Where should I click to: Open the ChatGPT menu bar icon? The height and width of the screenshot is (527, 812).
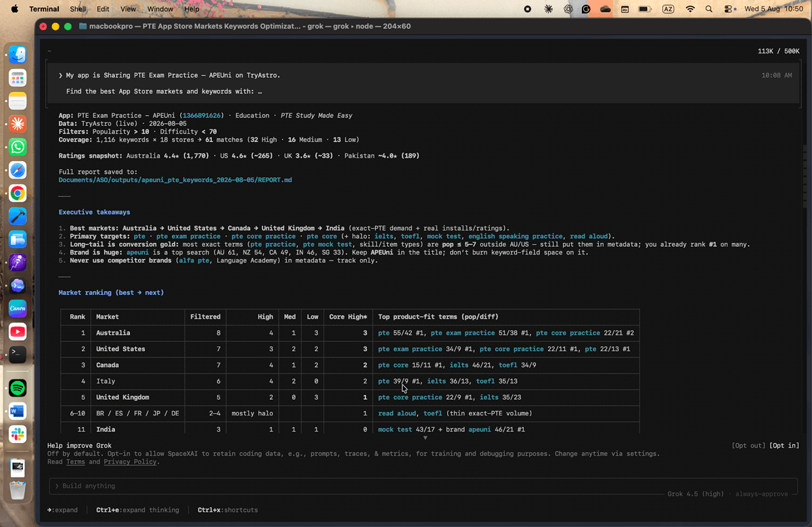(567, 9)
